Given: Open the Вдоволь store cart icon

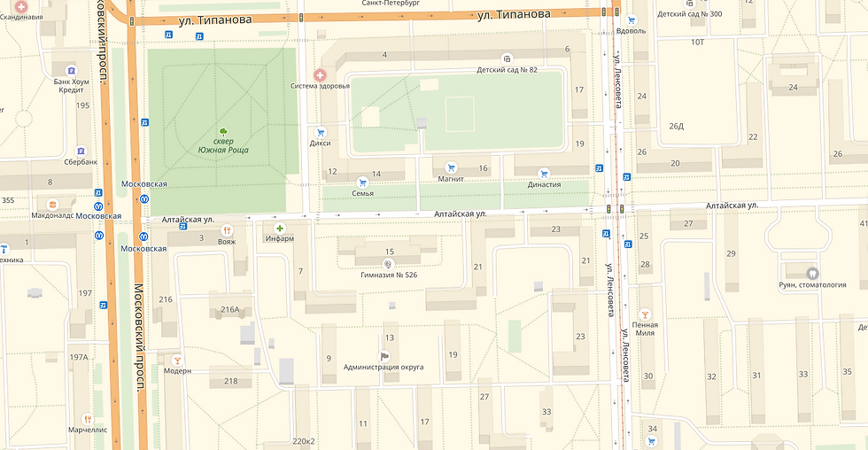Looking at the screenshot, I should (631, 20).
